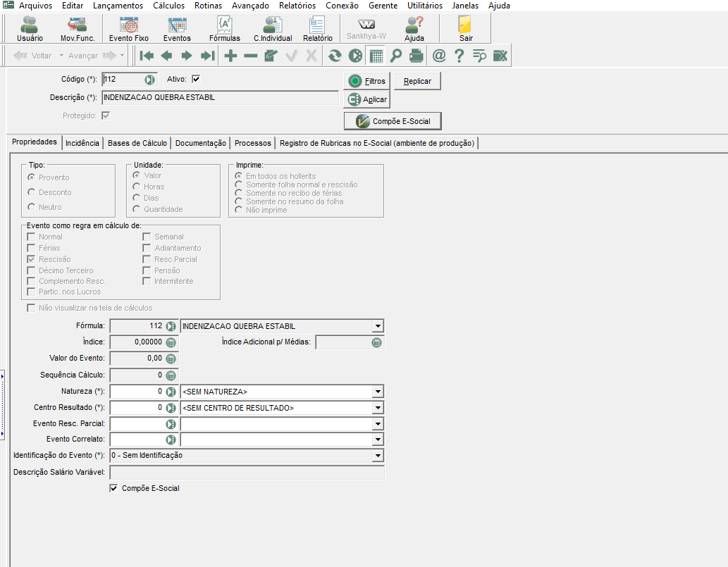This screenshot has height=567, width=728.
Task: Select the Desconto radio button
Action: click(x=31, y=192)
